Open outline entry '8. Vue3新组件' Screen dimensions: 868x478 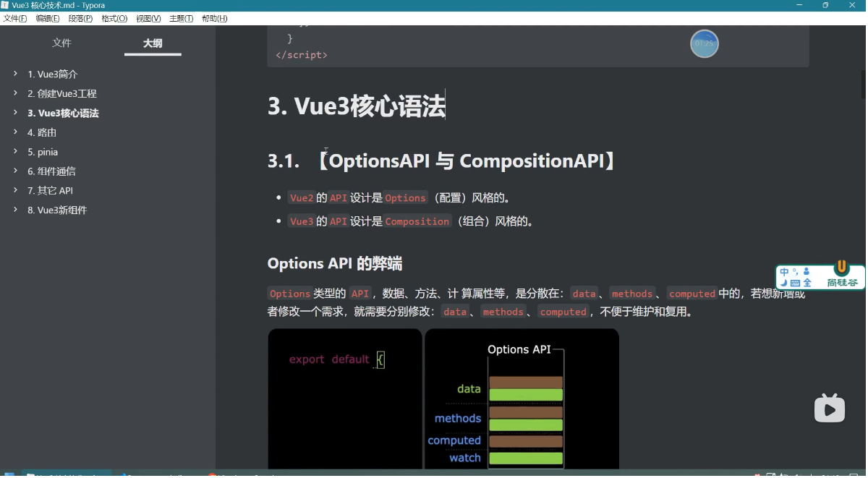[x=57, y=210]
